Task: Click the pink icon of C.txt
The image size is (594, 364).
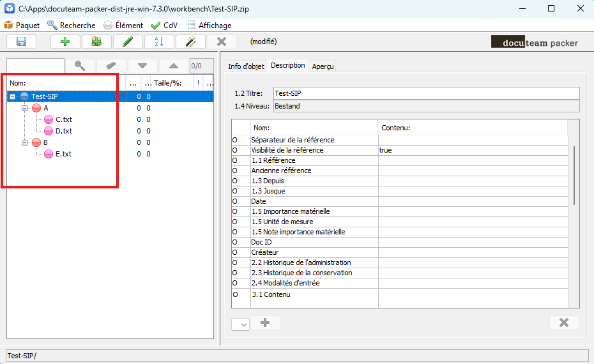Action: (49, 119)
